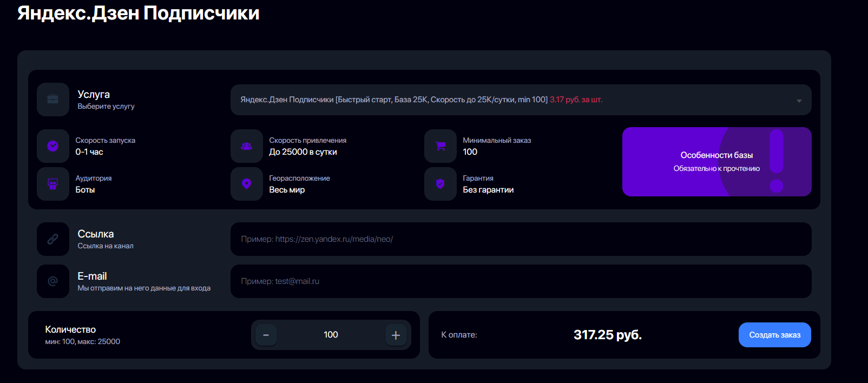Click the 0-1 час launch speed value

89,152
